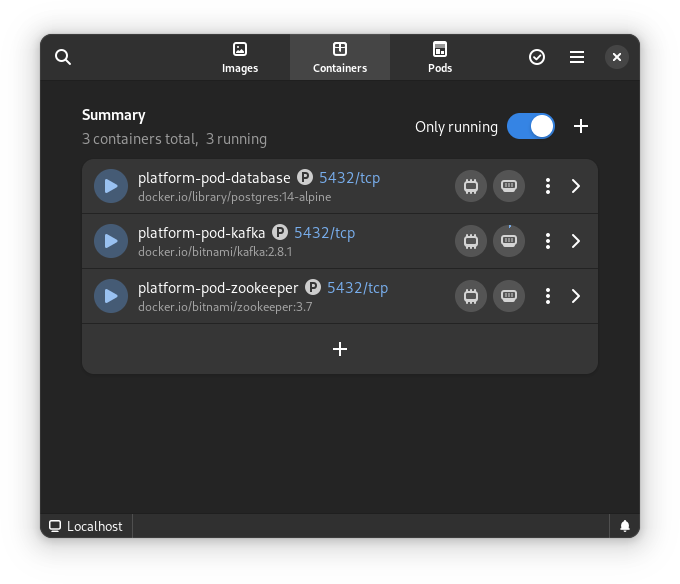680x584 pixels.
Task: Select the Containers tab
Action: 340,58
